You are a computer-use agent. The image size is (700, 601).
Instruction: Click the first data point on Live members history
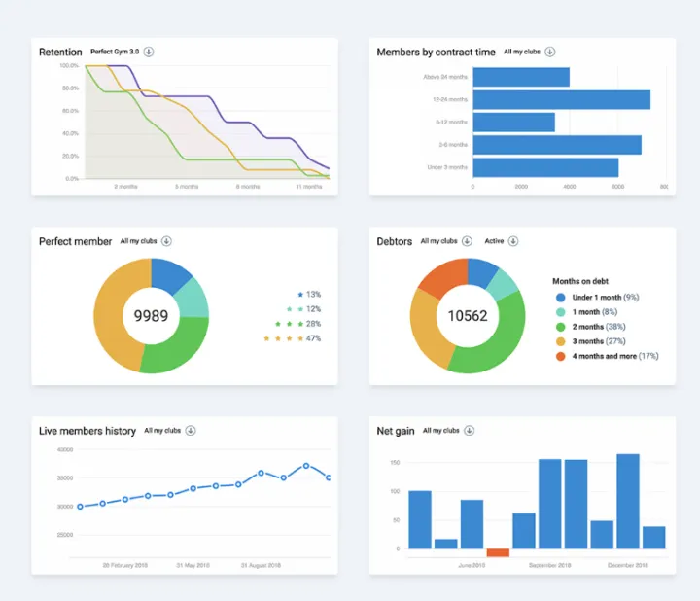point(80,506)
